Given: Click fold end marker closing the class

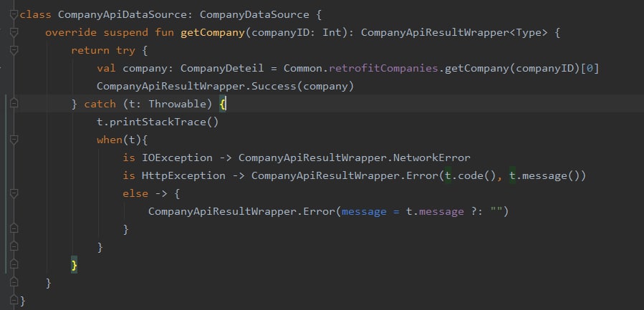Looking at the screenshot, I should point(14,301).
